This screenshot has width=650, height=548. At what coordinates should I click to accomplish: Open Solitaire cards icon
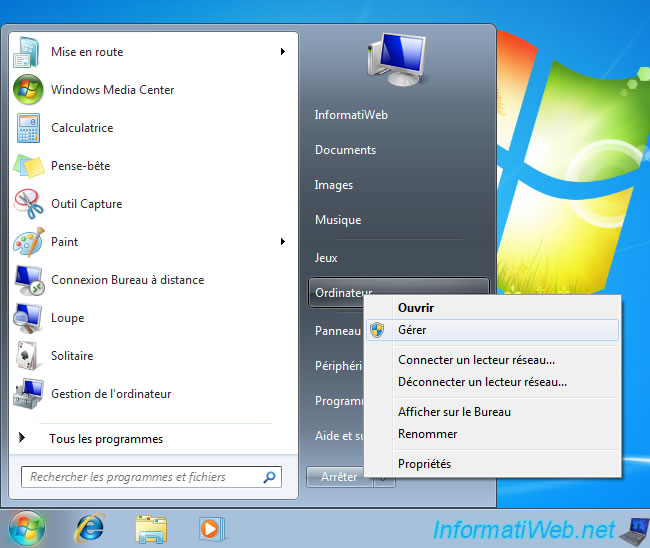(28, 356)
